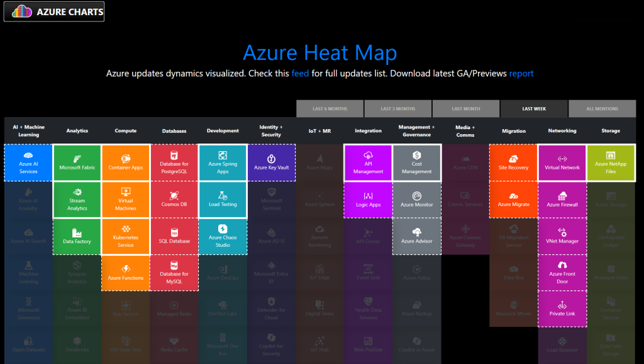Select the dimmed Synapse Analytics tile

[77, 273]
